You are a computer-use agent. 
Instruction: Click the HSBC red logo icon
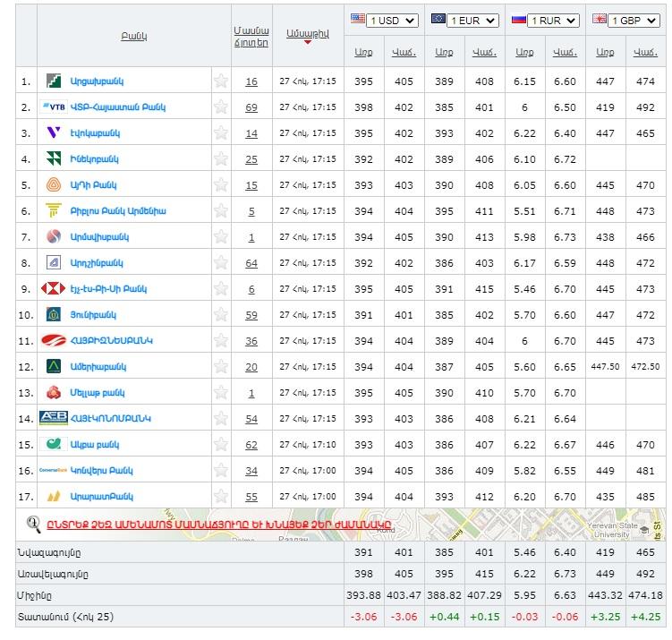[54, 289]
